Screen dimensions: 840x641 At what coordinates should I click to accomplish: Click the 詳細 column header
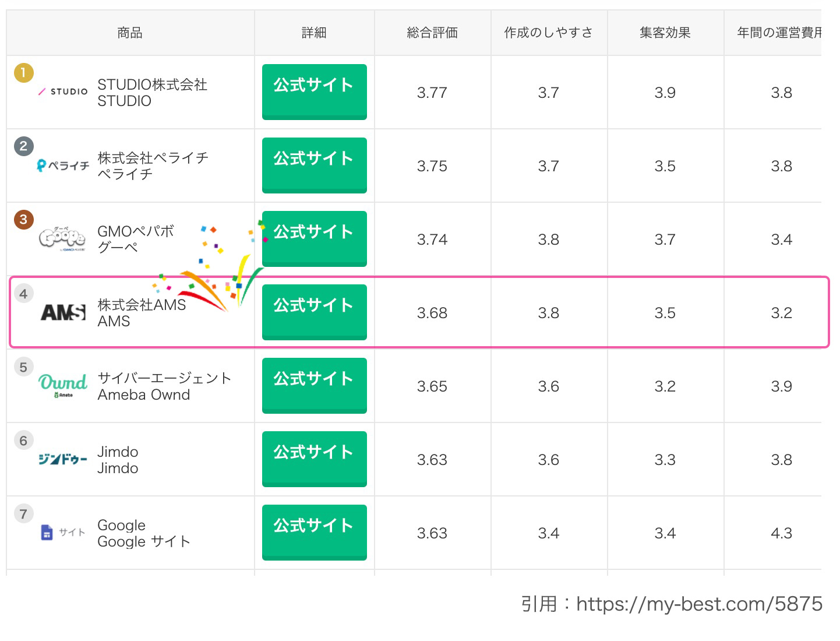tap(314, 33)
